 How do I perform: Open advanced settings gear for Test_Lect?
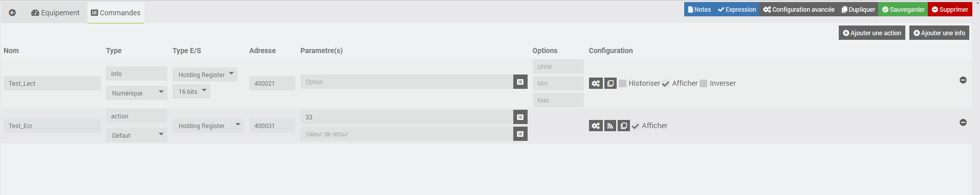(x=596, y=83)
